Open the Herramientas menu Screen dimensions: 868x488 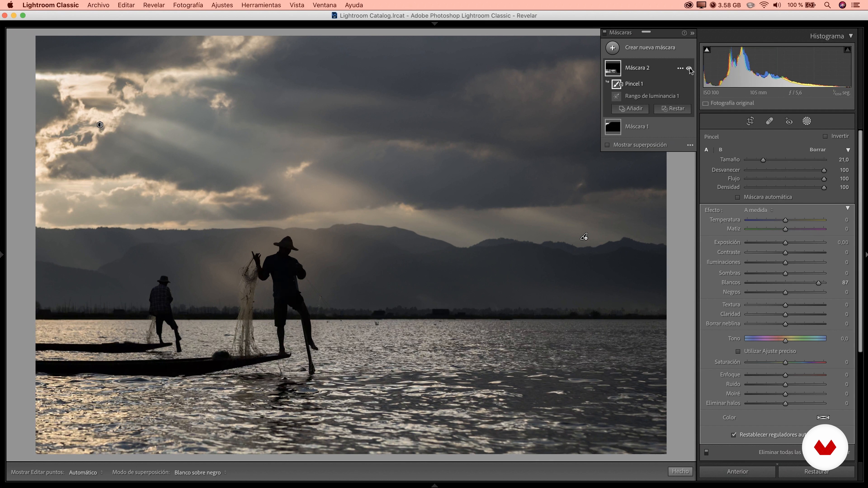pyautogui.click(x=261, y=5)
